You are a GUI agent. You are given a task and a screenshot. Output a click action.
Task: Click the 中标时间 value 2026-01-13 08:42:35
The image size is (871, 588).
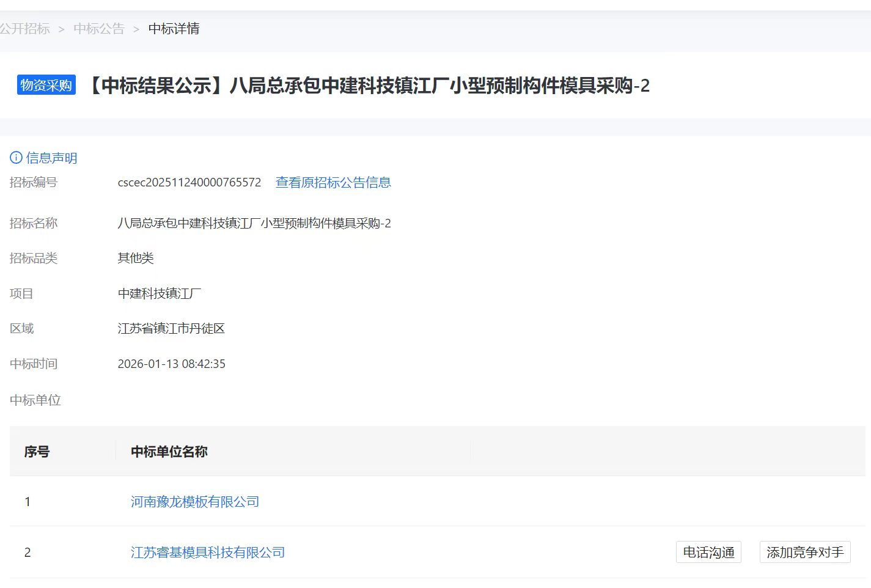pyautogui.click(x=171, y=364)
